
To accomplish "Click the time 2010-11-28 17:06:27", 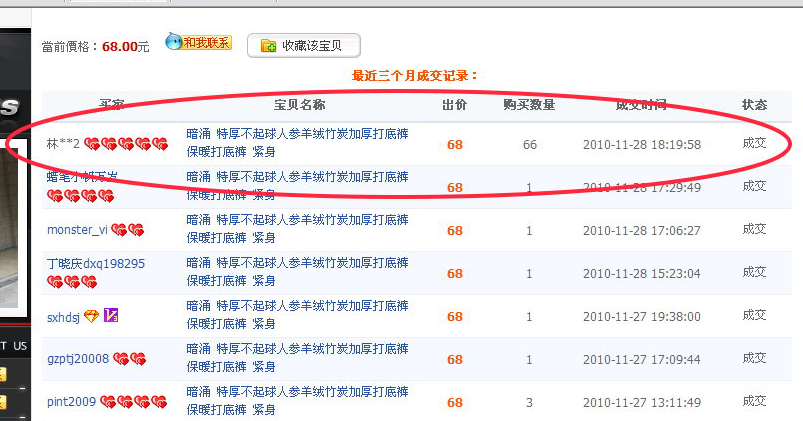I will pos(642,231).
